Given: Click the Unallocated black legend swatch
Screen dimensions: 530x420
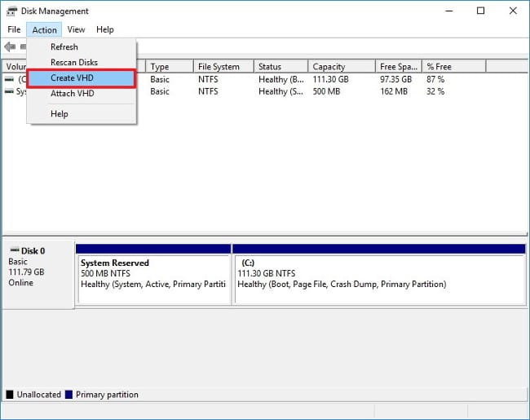Looking at the screenshot, I should pyautogui.click(x=10, y=394).
